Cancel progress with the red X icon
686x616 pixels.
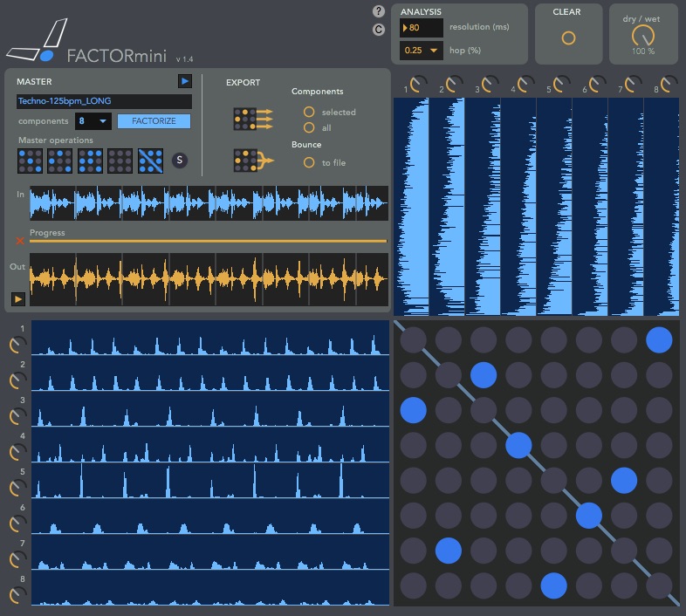20,240
